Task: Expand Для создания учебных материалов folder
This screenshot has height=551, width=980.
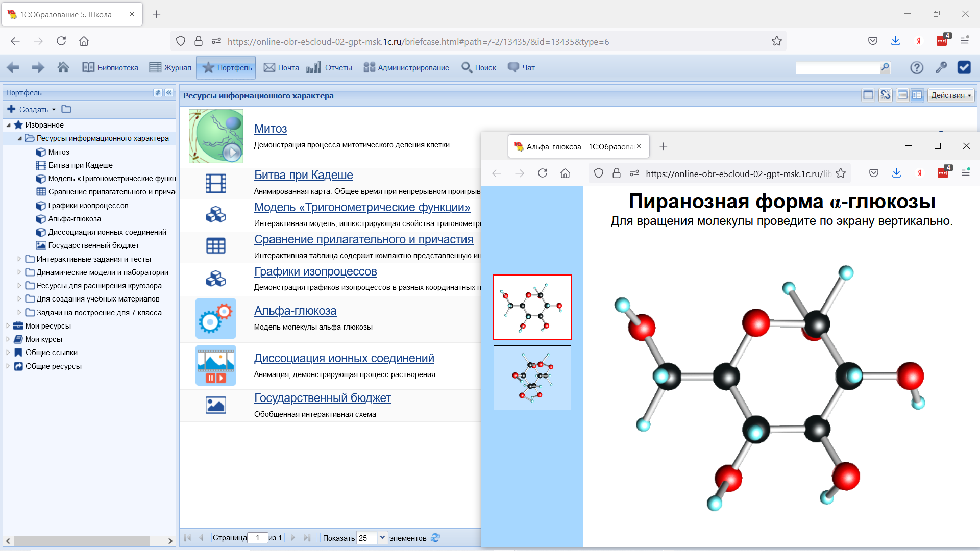Action: coord(19,298)
